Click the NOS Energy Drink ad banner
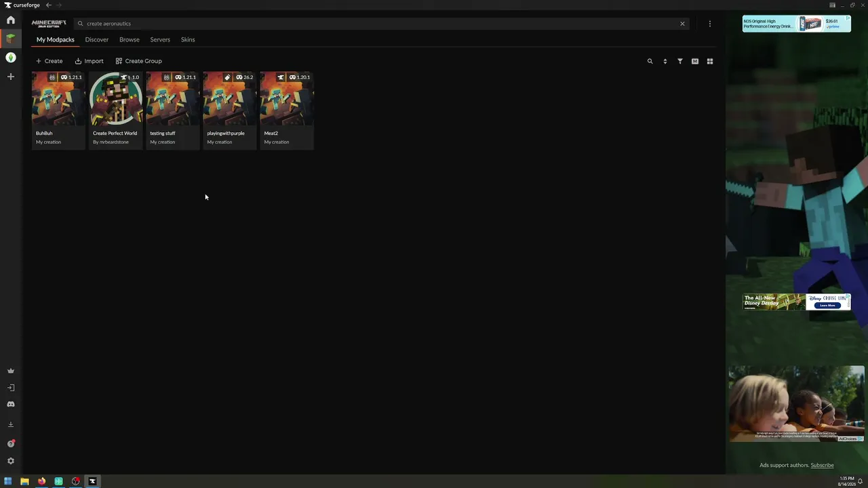 [796, 24]
